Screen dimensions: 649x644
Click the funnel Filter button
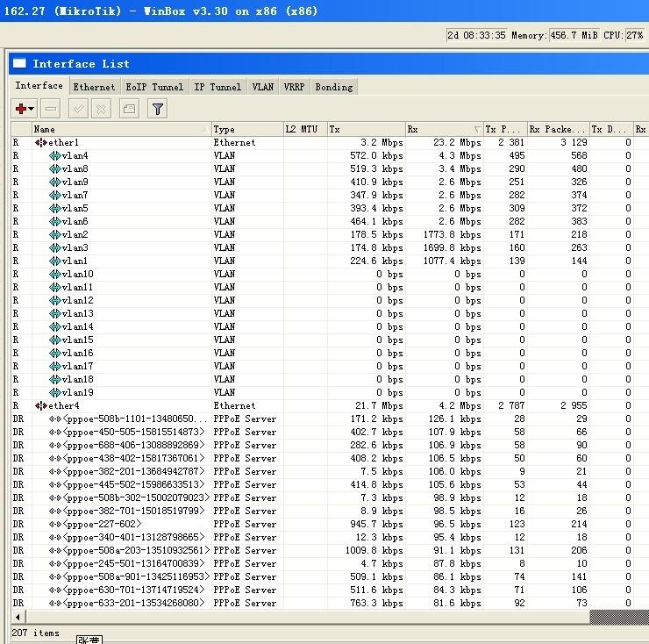pyautogui.click(x=158, y=109)
